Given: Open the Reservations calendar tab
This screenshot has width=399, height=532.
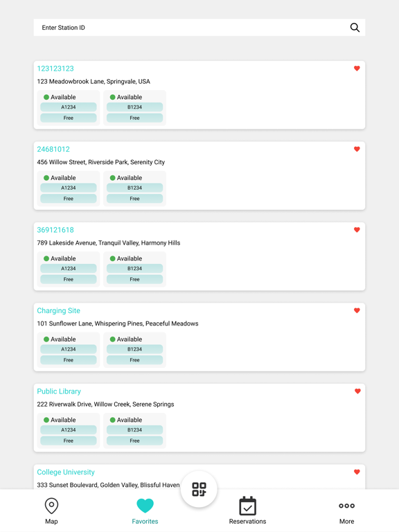Looking at the screenshot, I should pyautogui.click(x=247, y=511).
